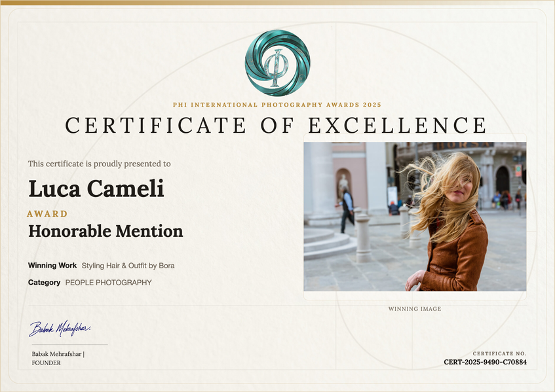
Task: Click the teal Phi spiral logo
Action: coord(278,63)
